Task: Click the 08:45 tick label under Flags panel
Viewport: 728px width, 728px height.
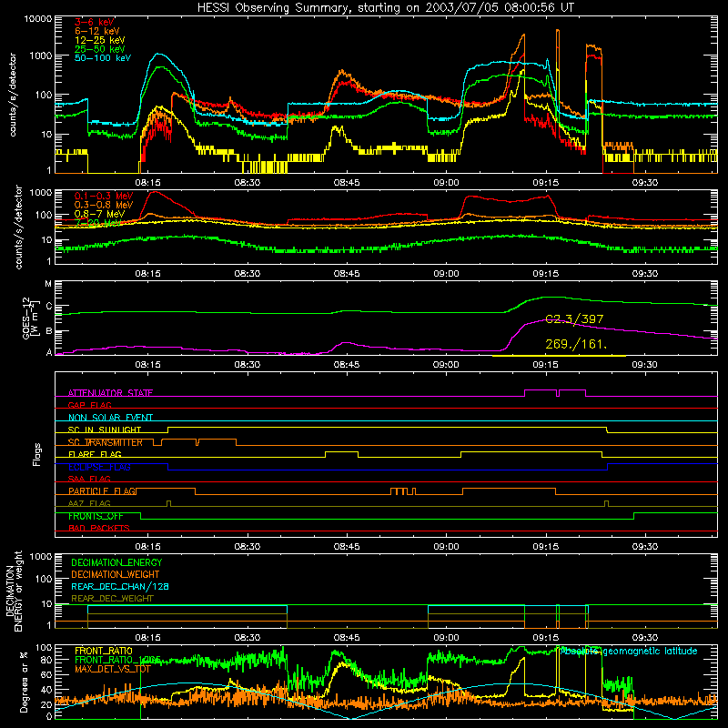Action: tap(347, 547)
